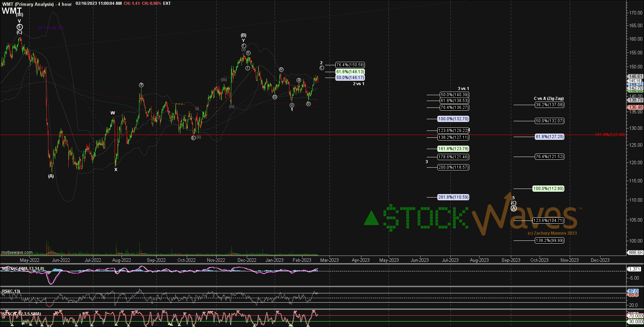
Task: Click the 76.4%(150.58) retracement label
Action: [x=350, y=65]
